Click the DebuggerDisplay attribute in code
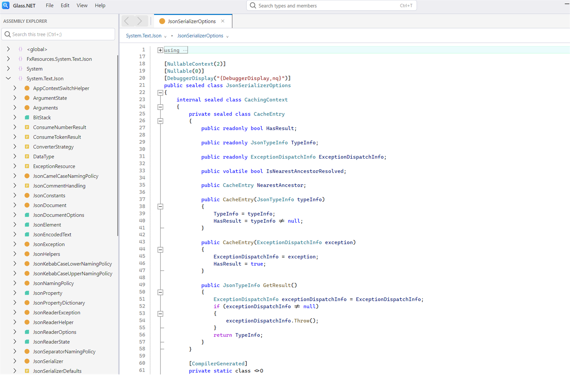Viewport: 570px width, 392px height. click(x=190, y=78)
